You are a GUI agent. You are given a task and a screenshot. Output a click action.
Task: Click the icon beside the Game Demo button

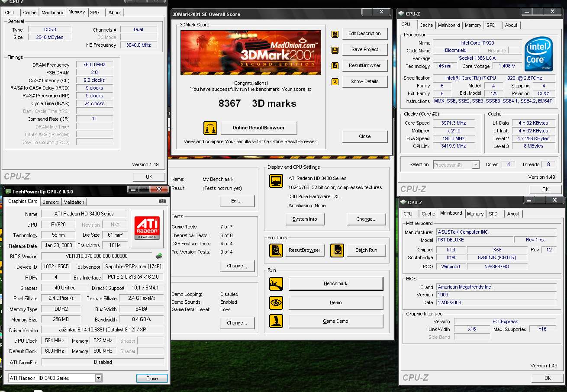pyautogui.click(x=276, y=321)
